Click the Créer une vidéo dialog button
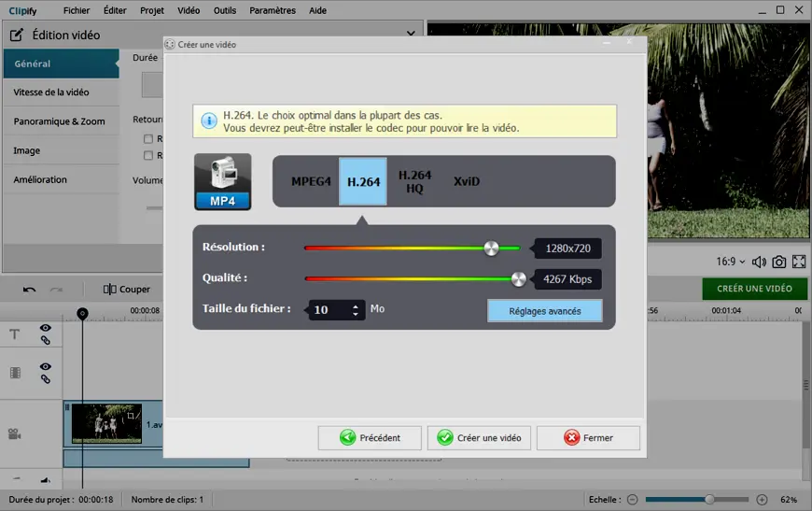Viewport: 812px width, 511px height. coord(479,438)
